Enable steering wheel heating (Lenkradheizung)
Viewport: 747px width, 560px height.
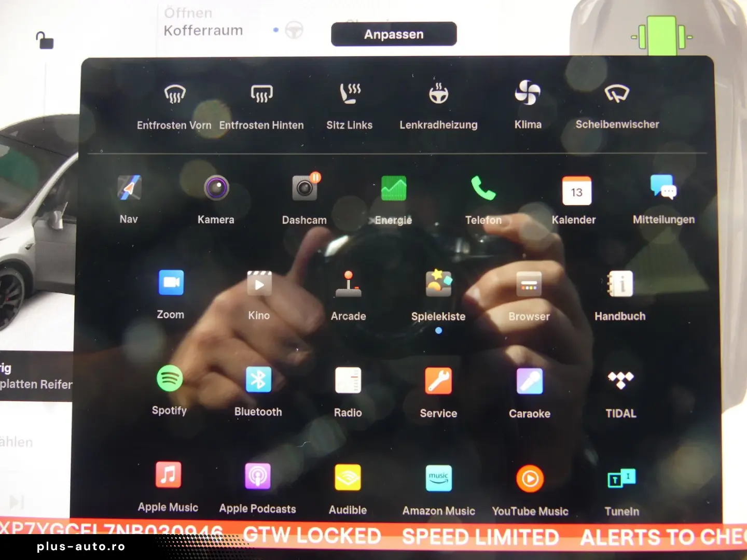tap(438, 93)
